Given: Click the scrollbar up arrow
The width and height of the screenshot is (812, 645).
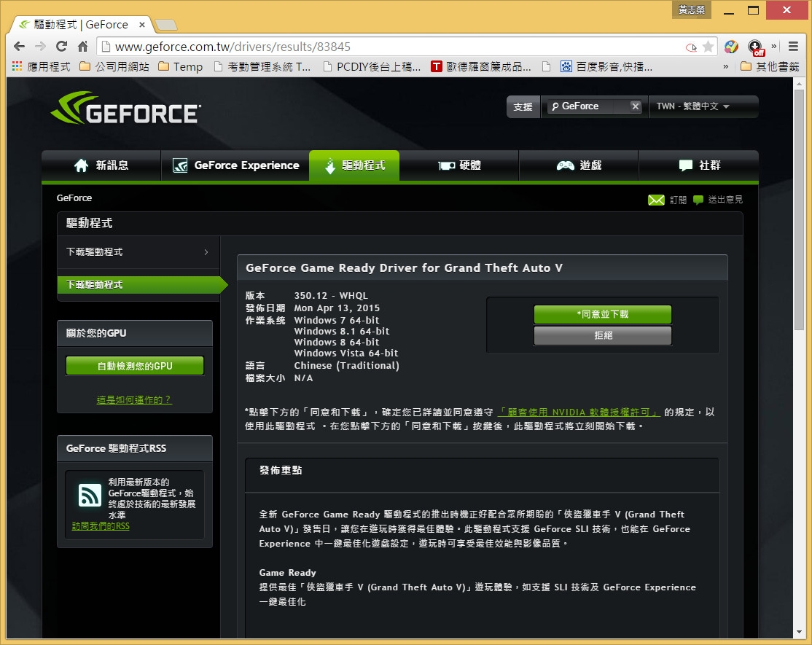Looking at the screenshot, I should coord(799,83).
